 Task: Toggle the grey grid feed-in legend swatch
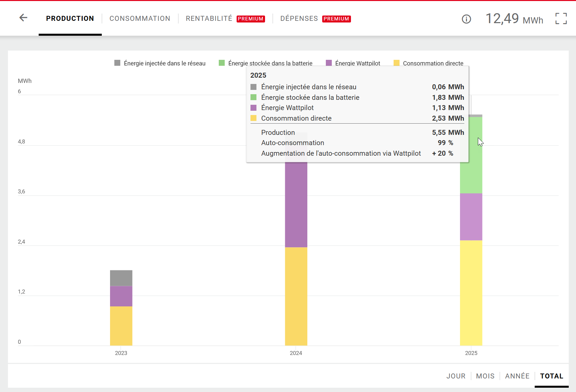pos(117,63)
